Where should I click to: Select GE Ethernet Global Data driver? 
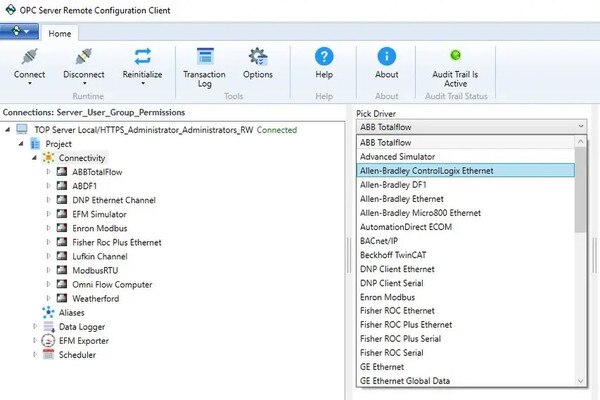(465, 381)
